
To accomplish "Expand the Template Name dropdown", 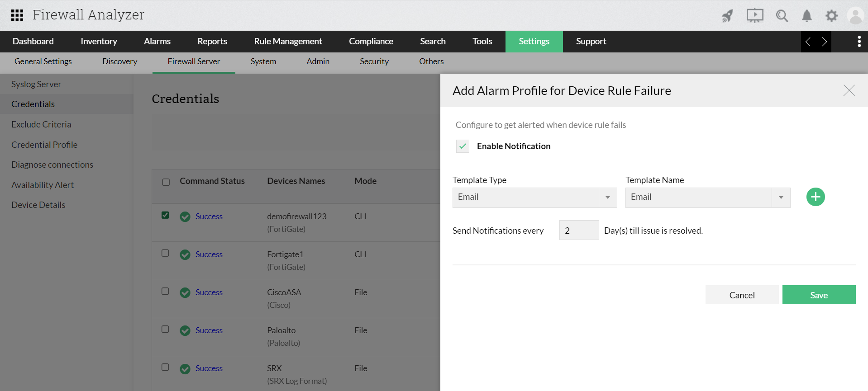I will 781,198.
